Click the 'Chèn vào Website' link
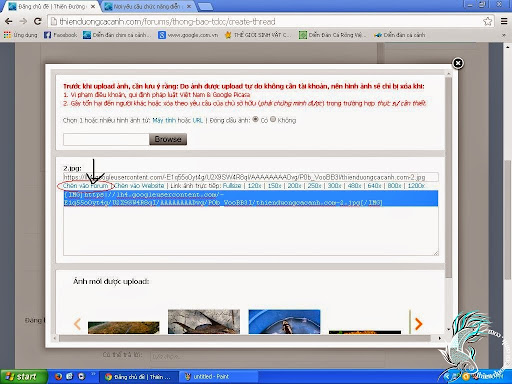Screen dimensions: 512x384 pyautogui.click(x=139, y=186)
